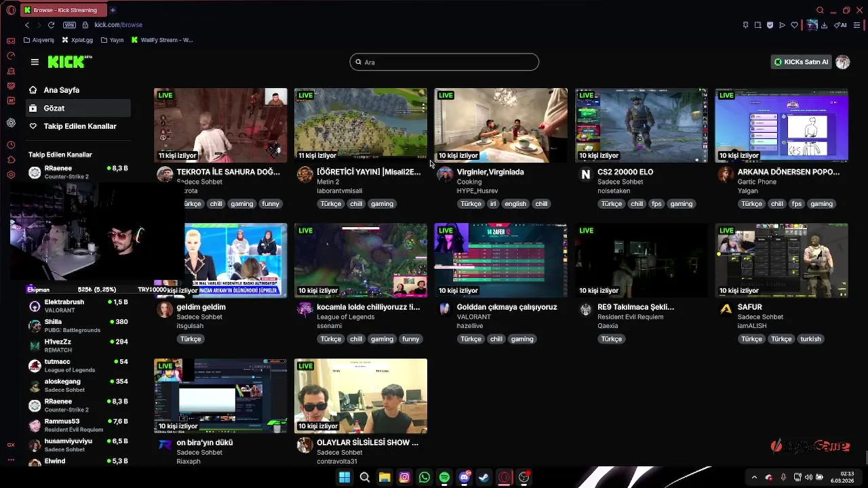The image size is (868, 488).
Task: Open Discord from taskbar
Action: [465, 477]
